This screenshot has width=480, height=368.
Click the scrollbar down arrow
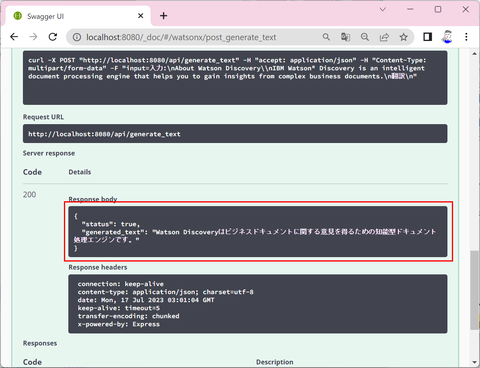click(x=474, y=362)
